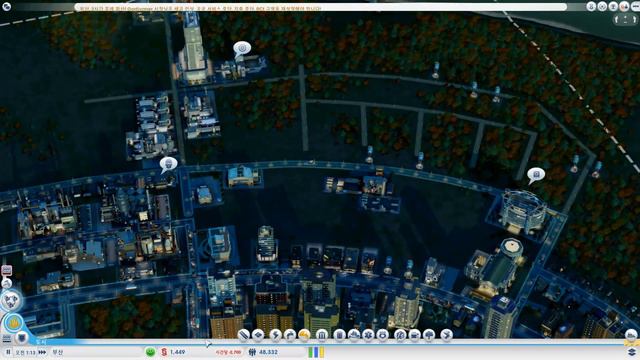Open the Parks tree menu
This screenshot has width=640, height=360.
(x=429, y=335)
